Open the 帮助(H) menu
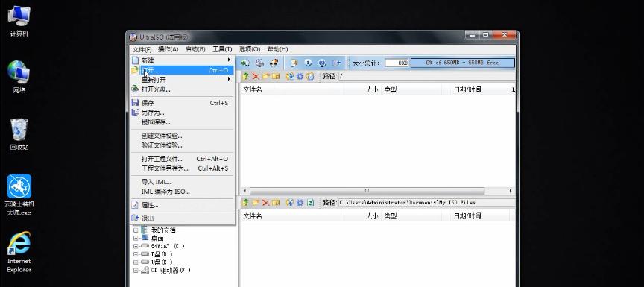 click(x=277, y=49)
